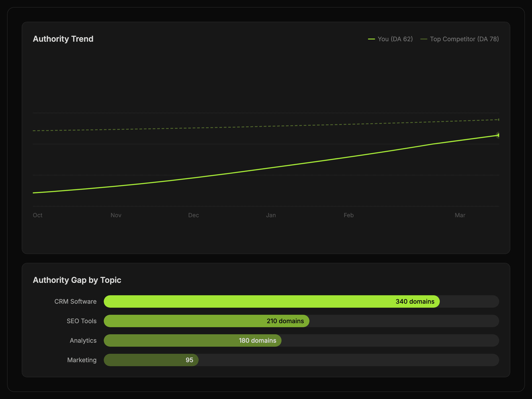Select the Marketing bar showing 95
Screen dimensions: 532x399
coord(151,360)
